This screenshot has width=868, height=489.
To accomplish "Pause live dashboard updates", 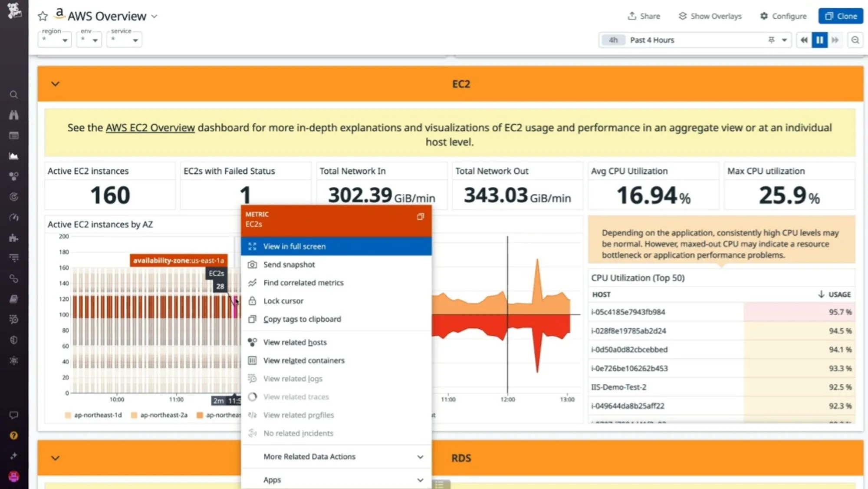I will 819,40.
